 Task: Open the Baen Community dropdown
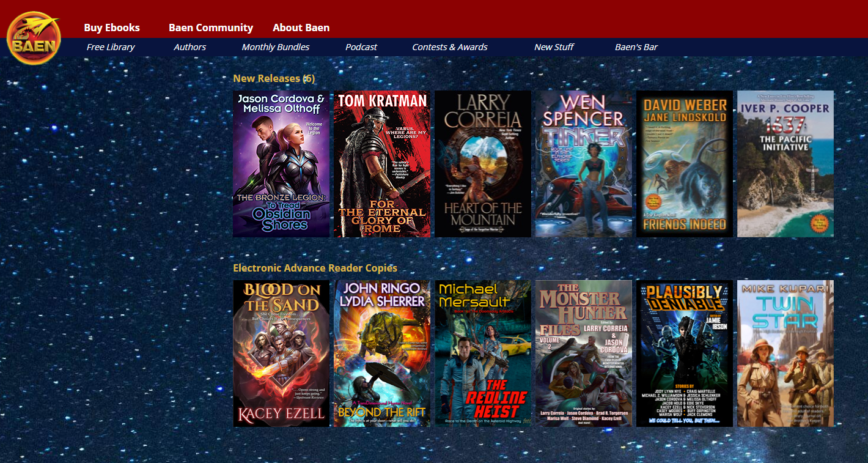click(x=211, y=28)
